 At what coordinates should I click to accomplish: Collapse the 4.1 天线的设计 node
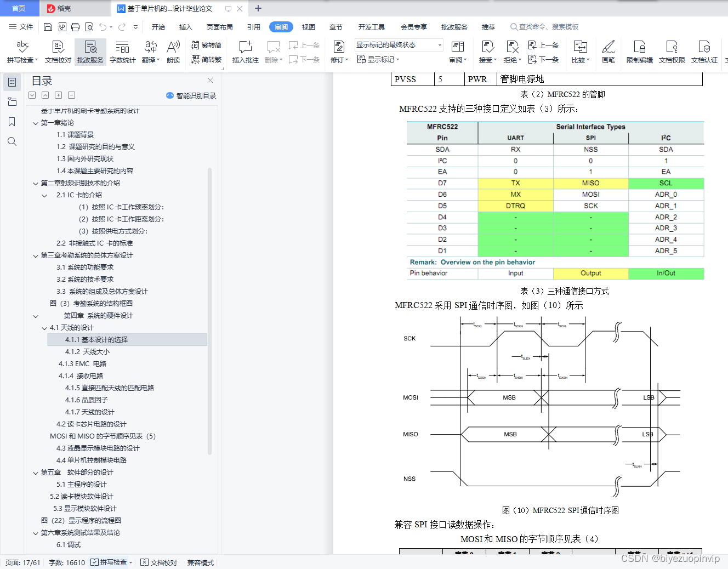[x=44, y=328]
